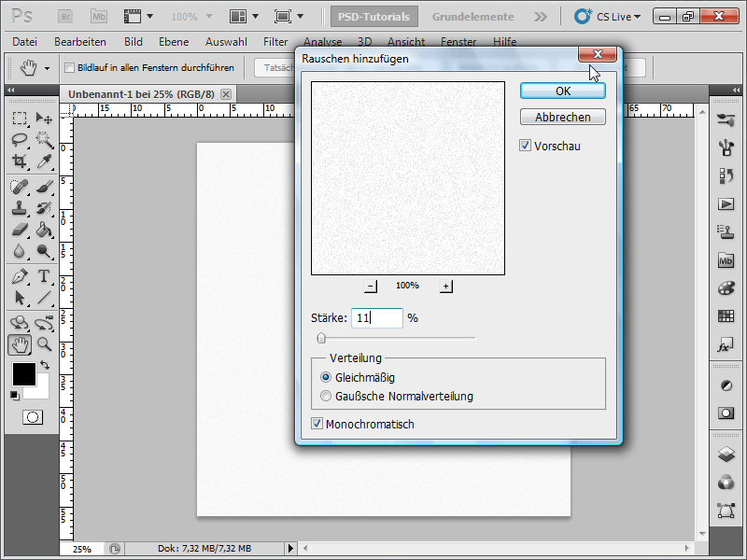The image size is (747, 560).
Task: Click the black foreground color swatch
Action: pos(24,374)
